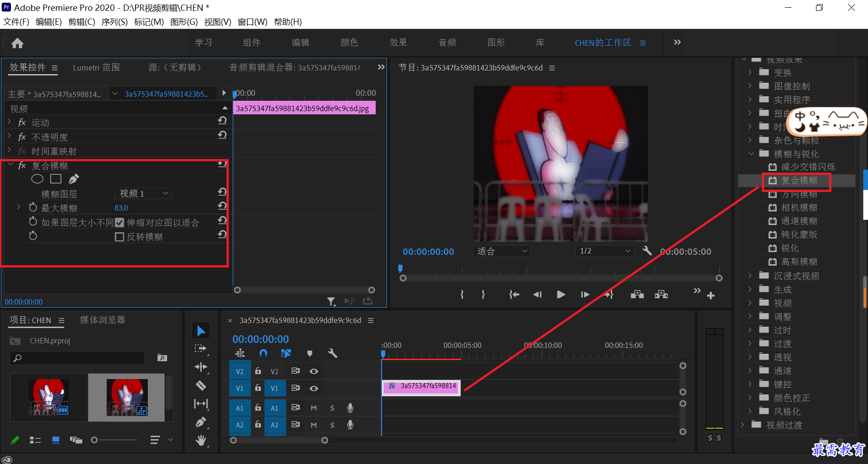868x464 pixels.
Task: Create 4-point polygon mask for 复合模糊
Action: pos(56,179)
